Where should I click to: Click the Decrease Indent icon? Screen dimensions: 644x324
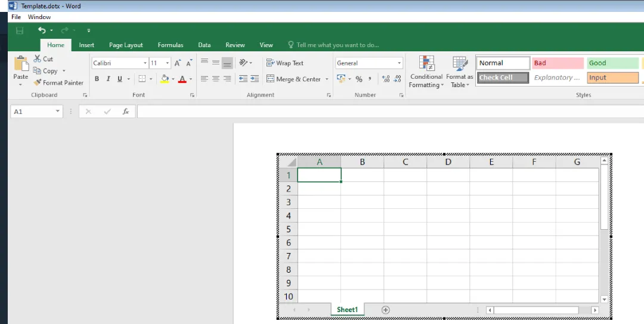(x=243, y=79)
